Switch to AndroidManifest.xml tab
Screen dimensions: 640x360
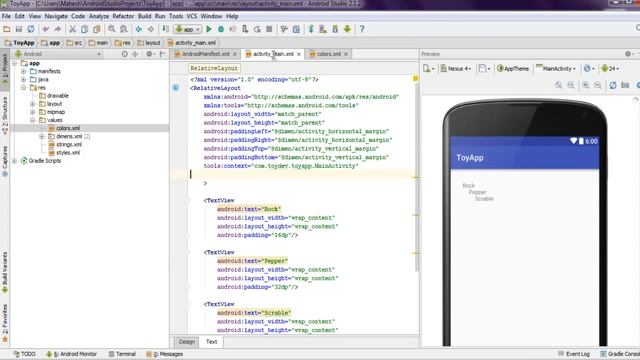tap(205, 54)
